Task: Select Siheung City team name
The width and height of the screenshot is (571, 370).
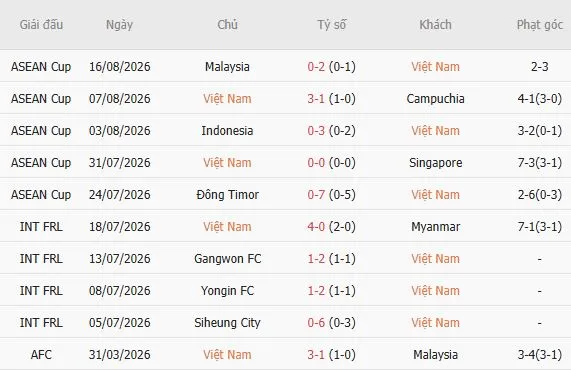Action: pos(227,323)
